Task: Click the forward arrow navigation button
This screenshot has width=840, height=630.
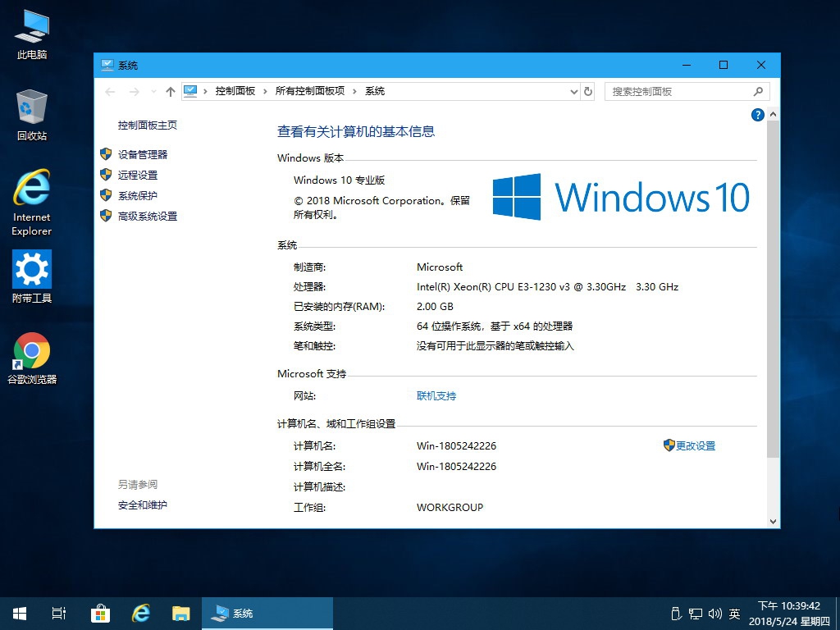Action: 134,92
